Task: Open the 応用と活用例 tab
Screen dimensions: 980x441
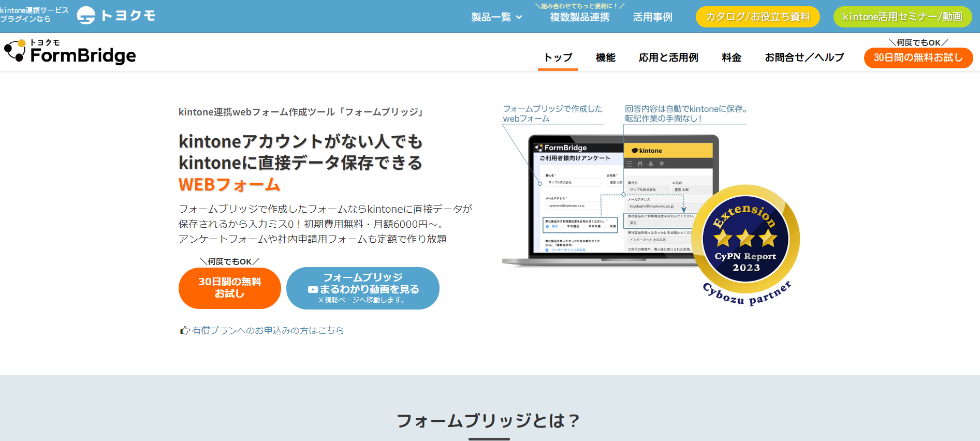Action: [x=668, y=57]
